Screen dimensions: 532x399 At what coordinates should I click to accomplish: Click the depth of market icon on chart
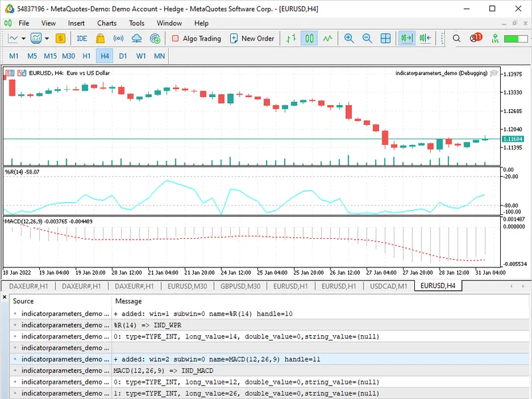point(22,73)
